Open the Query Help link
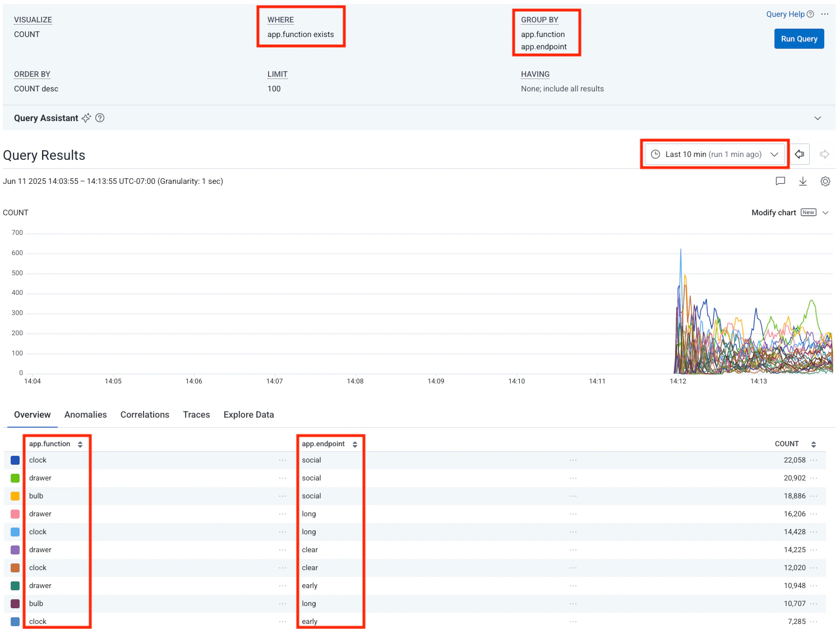The image size is (840, 629). point(785,13)
